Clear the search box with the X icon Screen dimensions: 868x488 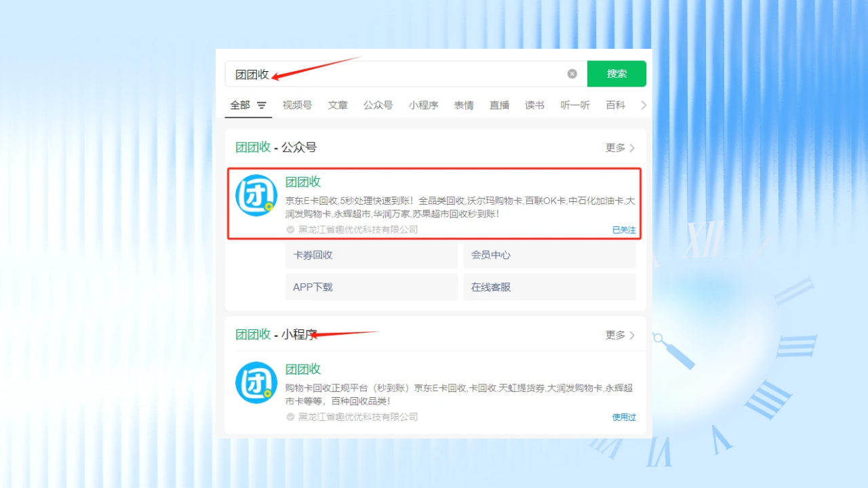[572, 74]
